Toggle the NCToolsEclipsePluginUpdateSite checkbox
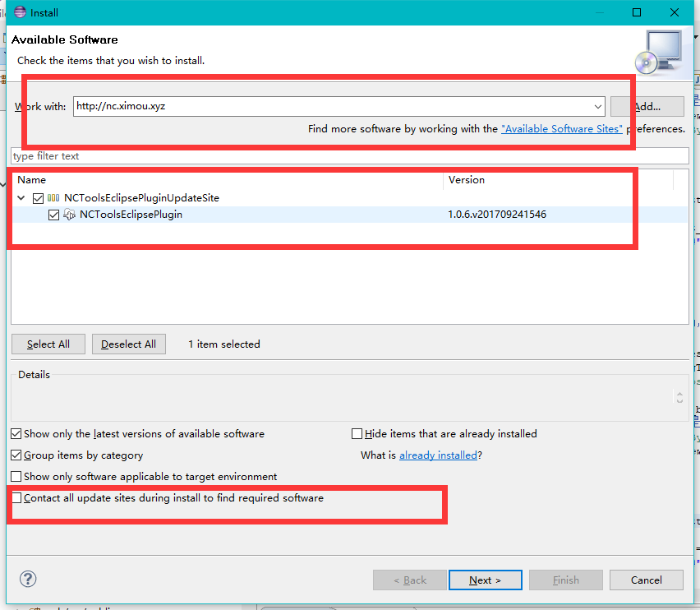700x610 pixels. click(x=39, y=198)
